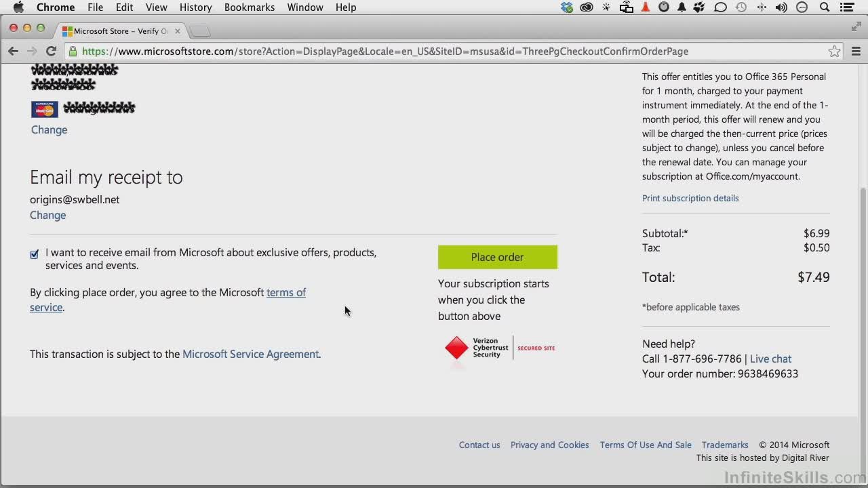
Task: Open the Bookmarks menu
Action: tap(250, 7)
